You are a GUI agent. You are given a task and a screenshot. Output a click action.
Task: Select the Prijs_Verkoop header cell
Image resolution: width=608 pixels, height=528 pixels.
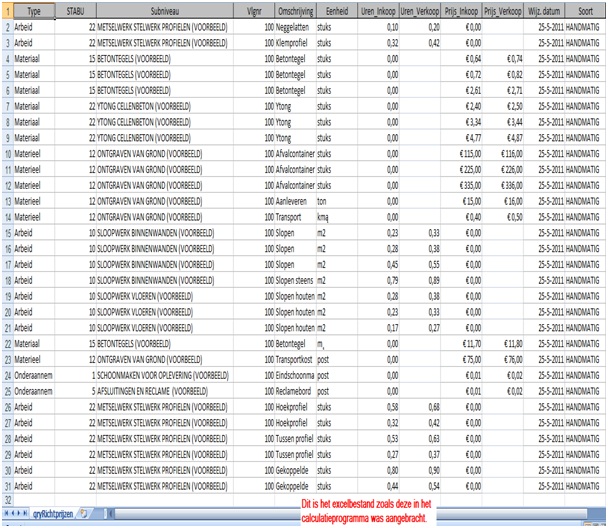click(496, 8)
